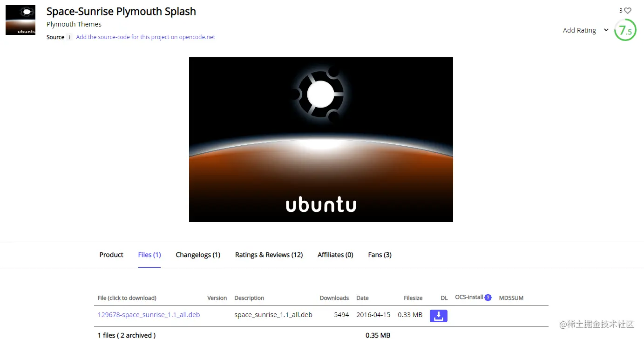Click the 5494 downloads value
Image resolution: width=644 pixels, height=339 pixels.
pos(341,315)
